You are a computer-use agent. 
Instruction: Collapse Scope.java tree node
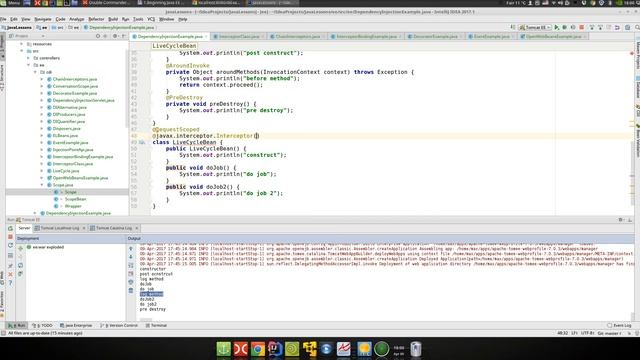[x=42, y=185]
